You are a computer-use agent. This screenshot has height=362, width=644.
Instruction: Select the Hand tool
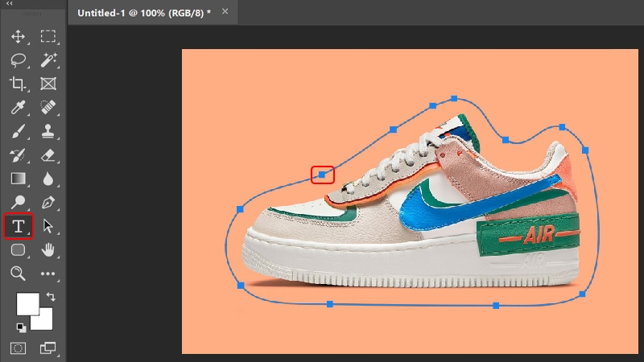point(48,249)
